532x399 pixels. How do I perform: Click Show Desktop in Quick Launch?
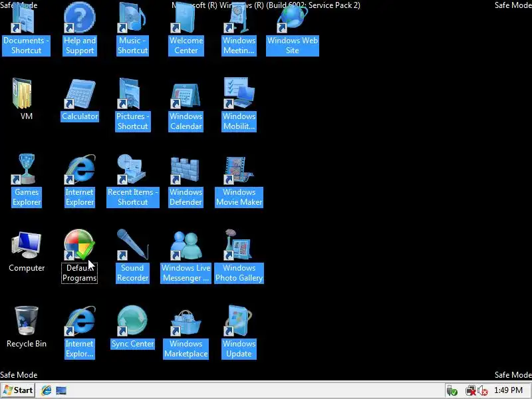tap(61, 390)
